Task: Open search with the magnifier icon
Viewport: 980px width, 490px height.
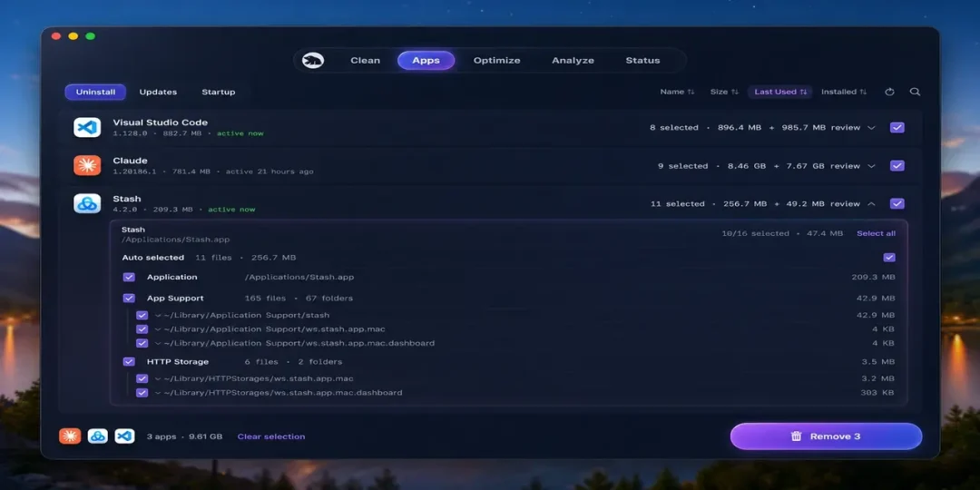Action: coord(915,92)
